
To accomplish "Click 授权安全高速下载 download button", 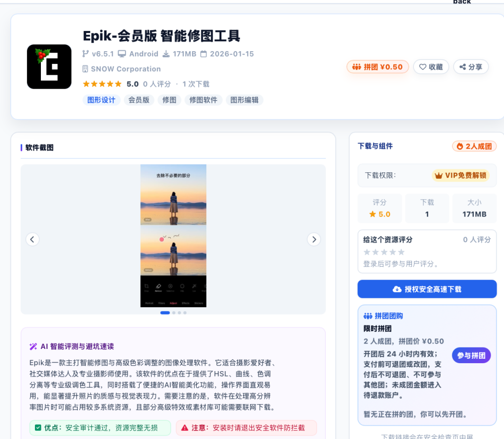I will click(x=427, y=289).
